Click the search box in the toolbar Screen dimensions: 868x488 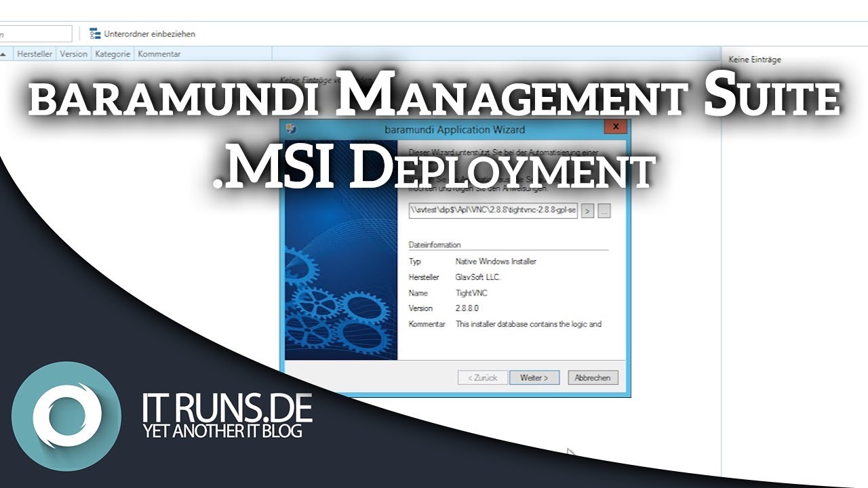[35, 34]
